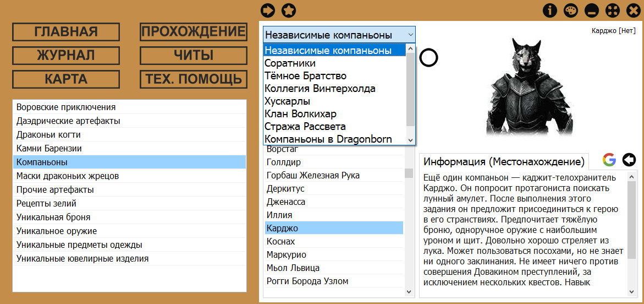Screen dimensions: 644x304
Task: Select Маски драконьих жрецов category
Action: (129, 176)
